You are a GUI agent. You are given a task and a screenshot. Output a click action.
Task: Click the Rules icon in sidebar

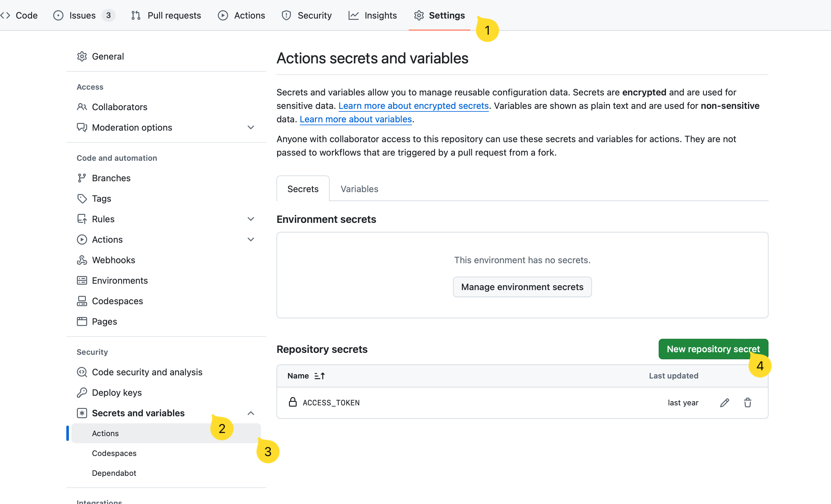(82, 219)
